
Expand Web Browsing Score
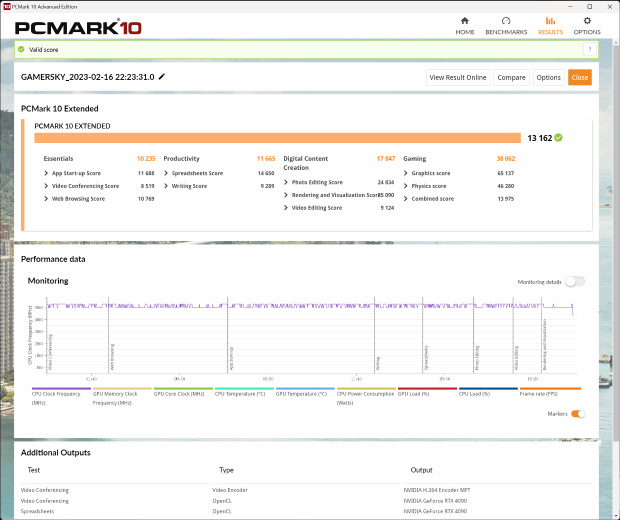coord(46,199)
